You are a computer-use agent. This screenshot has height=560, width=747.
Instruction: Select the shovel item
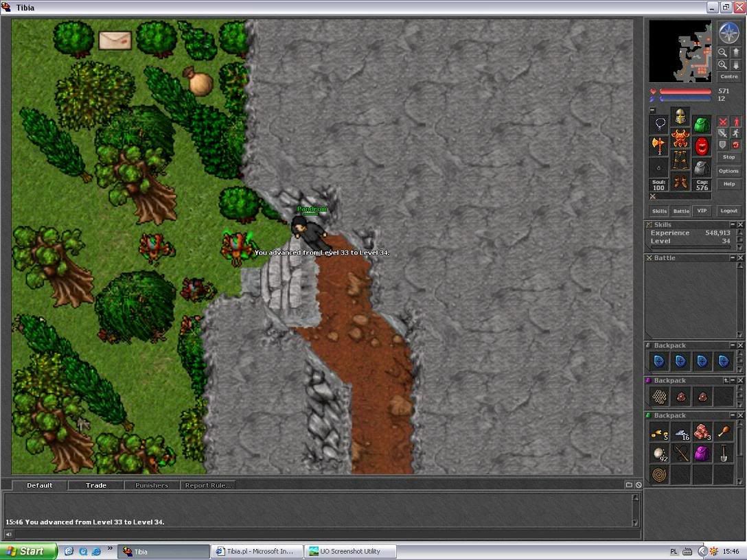click(724, 454)
